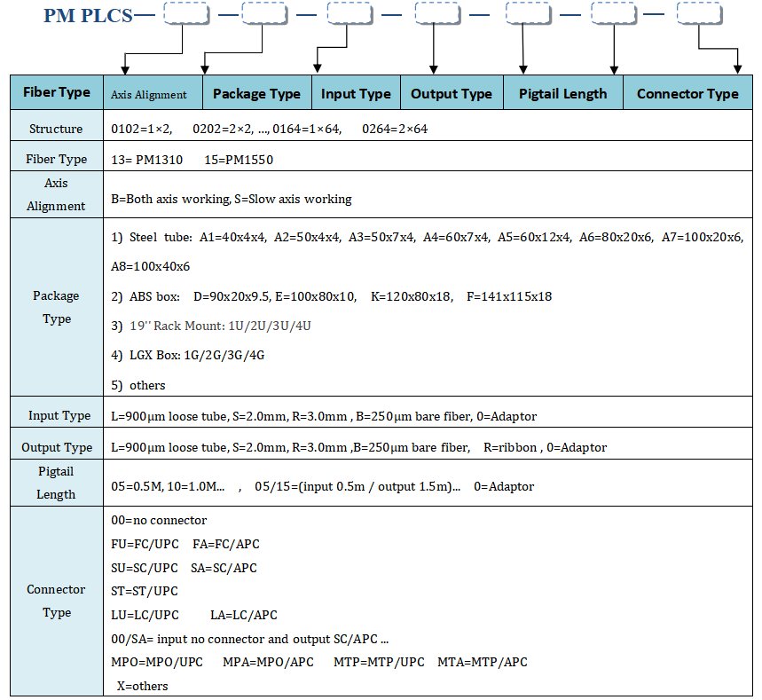Click the Pigtail Length header cell
This screenshot has height=700, width=762.
tap(563, 93)
